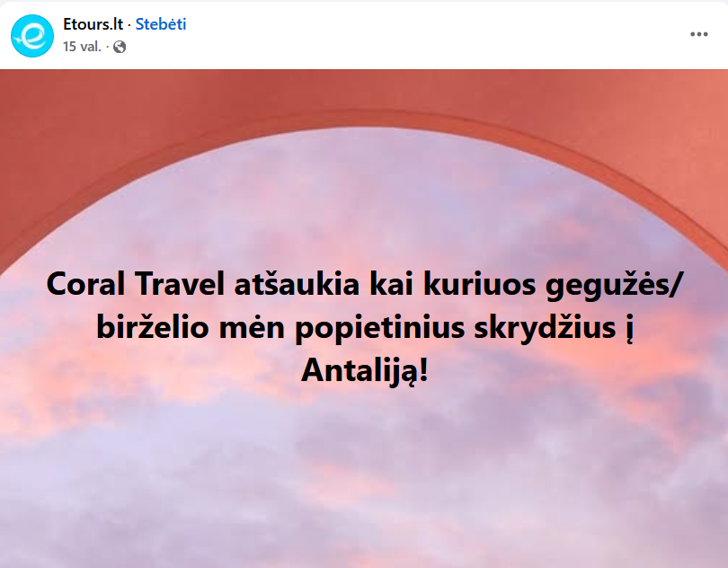Image resolution: width=728 pixels, height=568 pixels.
Task: Click the word gegužės/ in the headline
Action: tap(613, 286)
